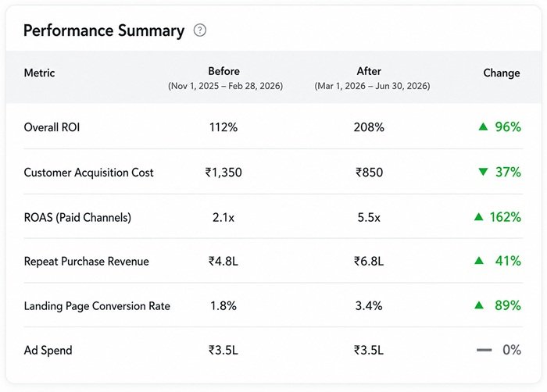This screenshot has height=392, width=547.
Task: Click the 89% change value
Action: [x=508, y=305]
